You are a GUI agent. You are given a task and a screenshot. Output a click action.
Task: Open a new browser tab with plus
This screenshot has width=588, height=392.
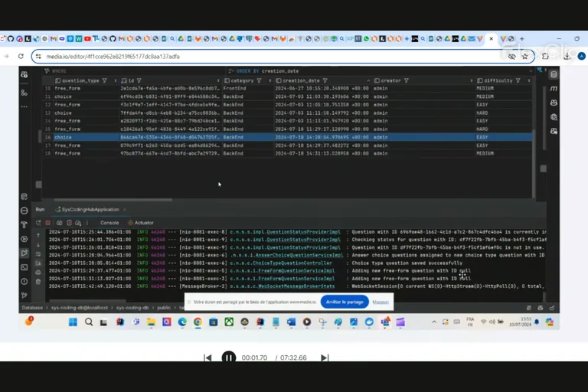tap(521, 38)
